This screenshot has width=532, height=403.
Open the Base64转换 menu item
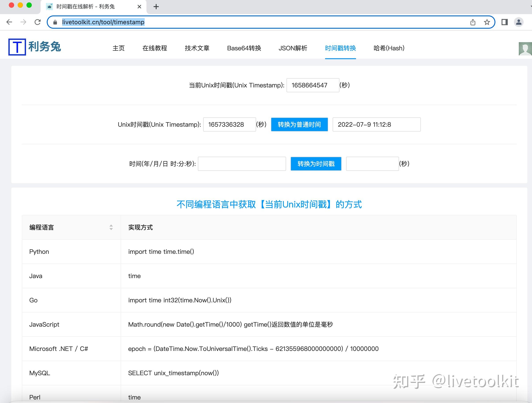[x=244, y=48]
